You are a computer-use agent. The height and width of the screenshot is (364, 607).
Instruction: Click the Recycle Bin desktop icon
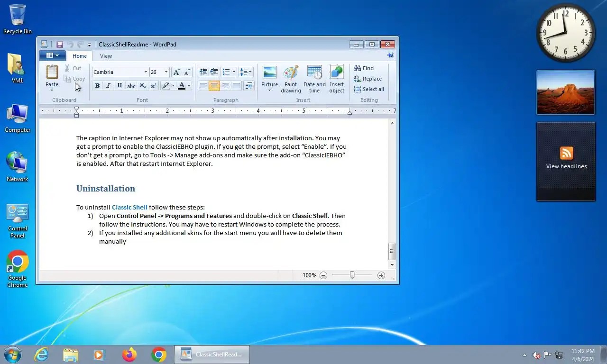coord(18,19)
